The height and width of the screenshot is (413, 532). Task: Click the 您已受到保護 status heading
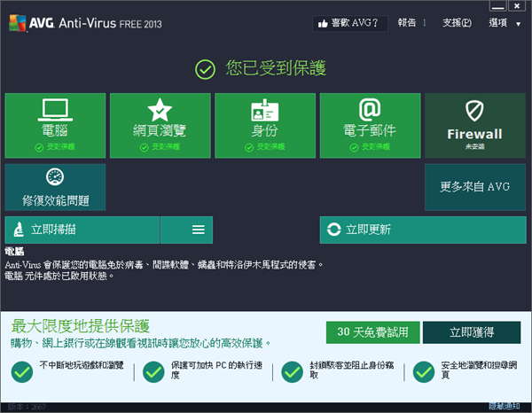tap(276, 68)
